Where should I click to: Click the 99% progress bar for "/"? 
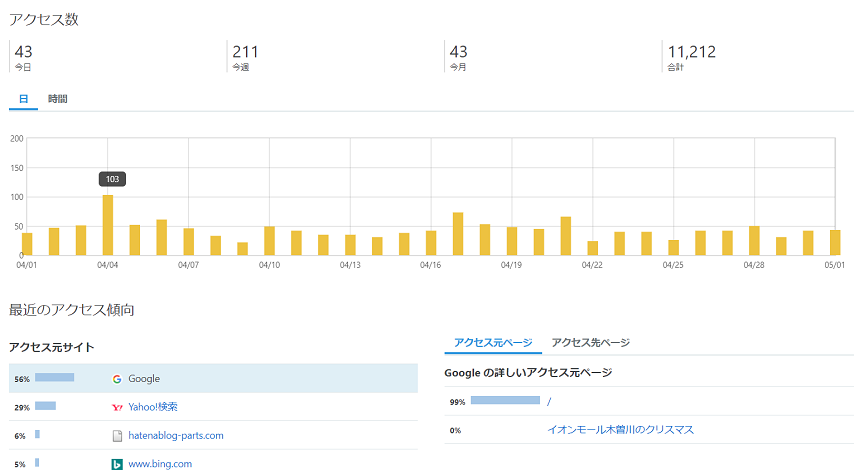coord(505,400)
